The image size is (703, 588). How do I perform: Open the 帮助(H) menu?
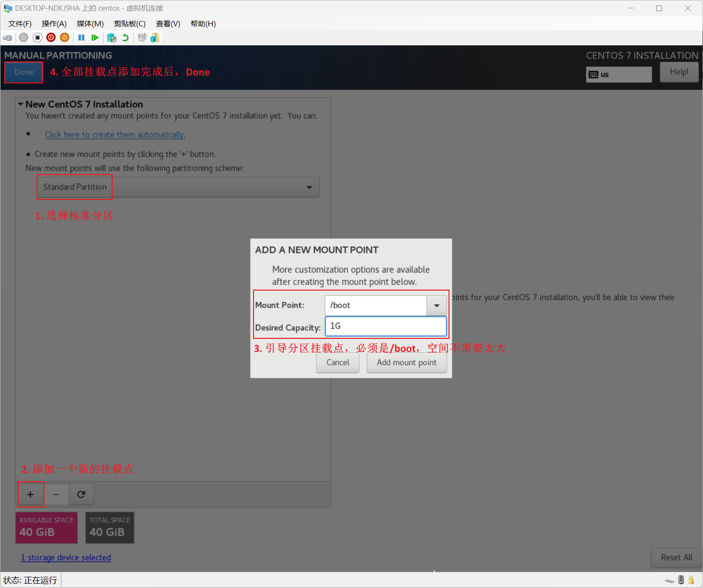[203, 24]
